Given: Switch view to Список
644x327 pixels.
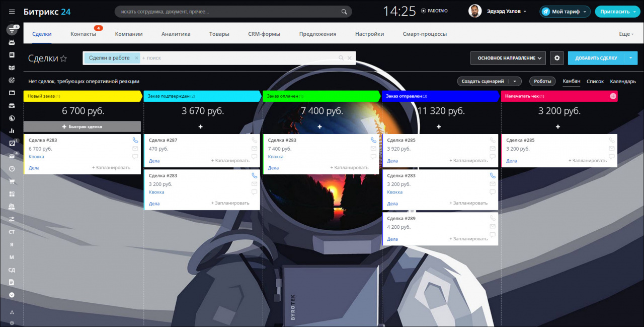Looking at the screenshot, I should click(595, 81).
